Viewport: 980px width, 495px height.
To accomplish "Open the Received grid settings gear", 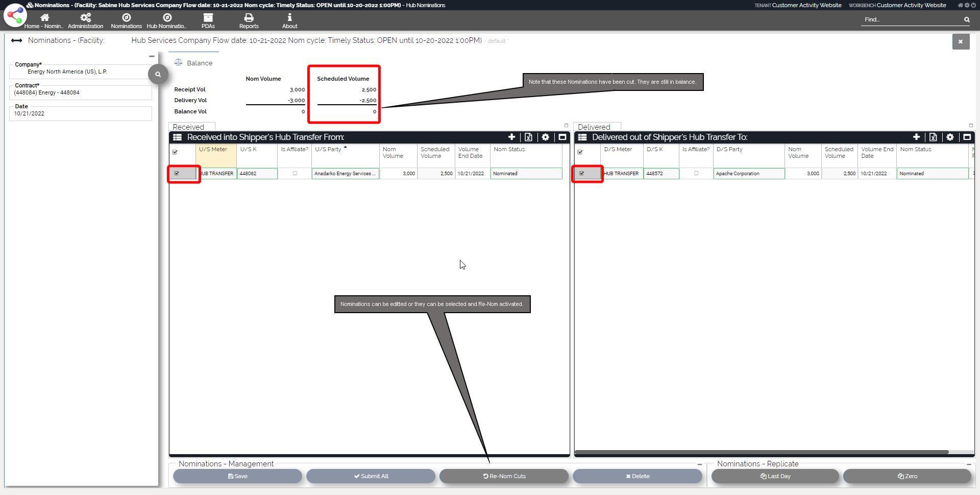I will (x=545, y=137).
